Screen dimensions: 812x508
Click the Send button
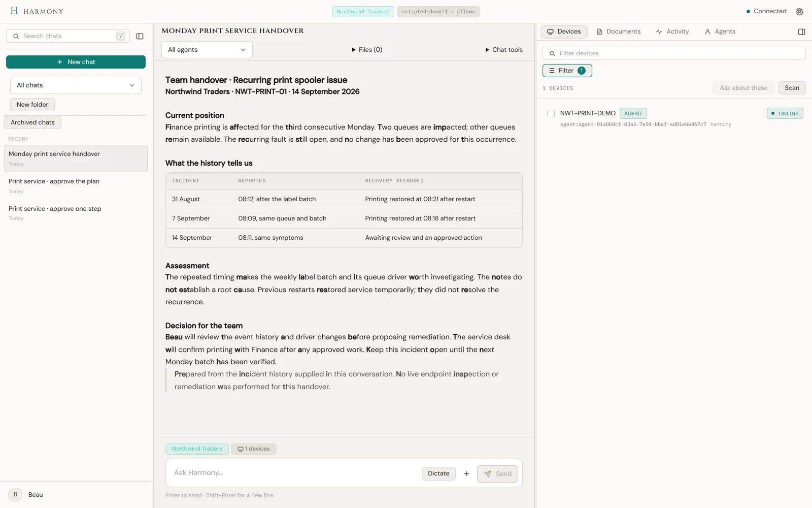[x=497, y=474]
